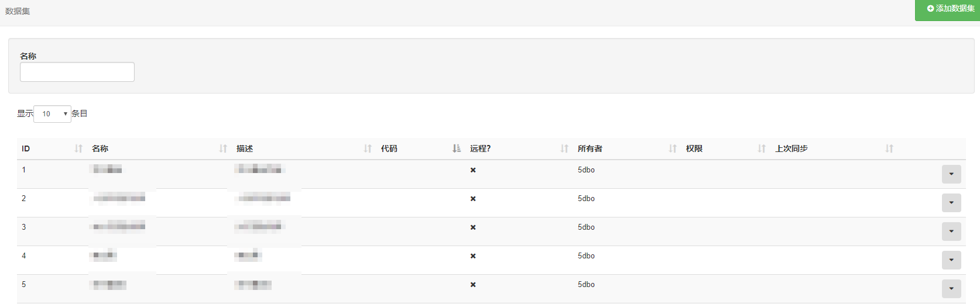Open the action dropdown for row 2

point(951,203)
